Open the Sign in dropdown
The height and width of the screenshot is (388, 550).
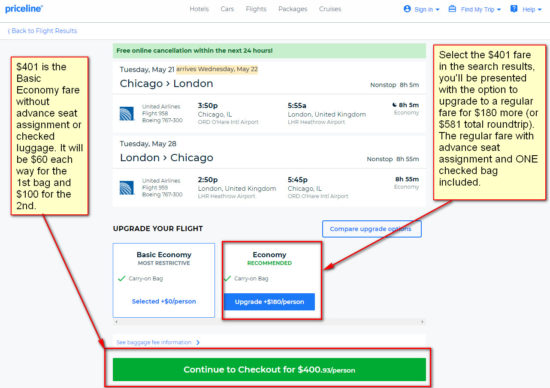422,9
